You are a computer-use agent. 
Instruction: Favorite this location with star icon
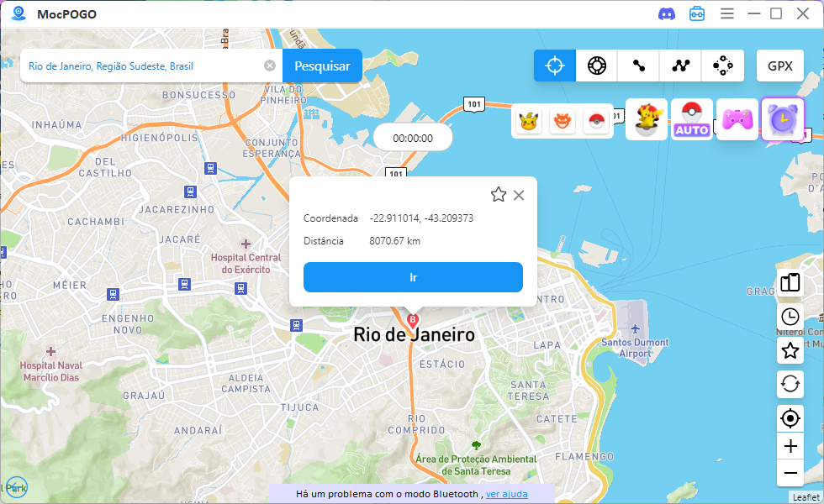(498, 195)
